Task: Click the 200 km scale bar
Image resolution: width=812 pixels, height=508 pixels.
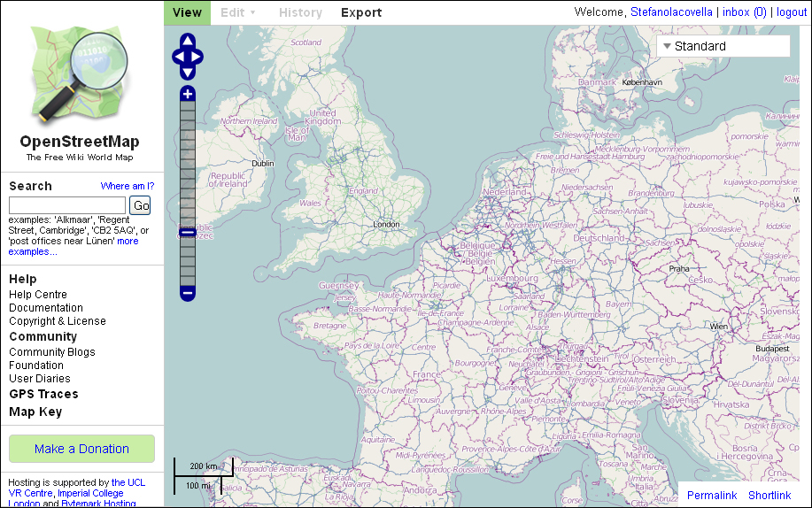Action: (204, 466)
